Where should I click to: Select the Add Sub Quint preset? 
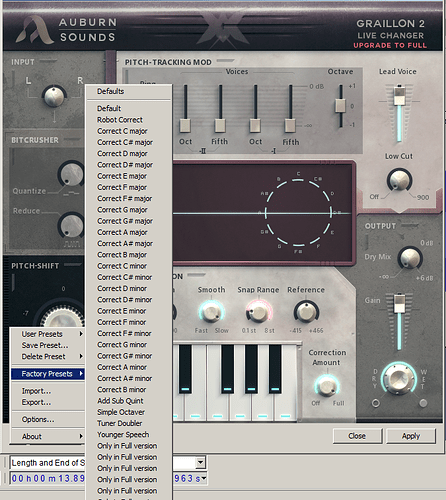click(x=129, y=401)
